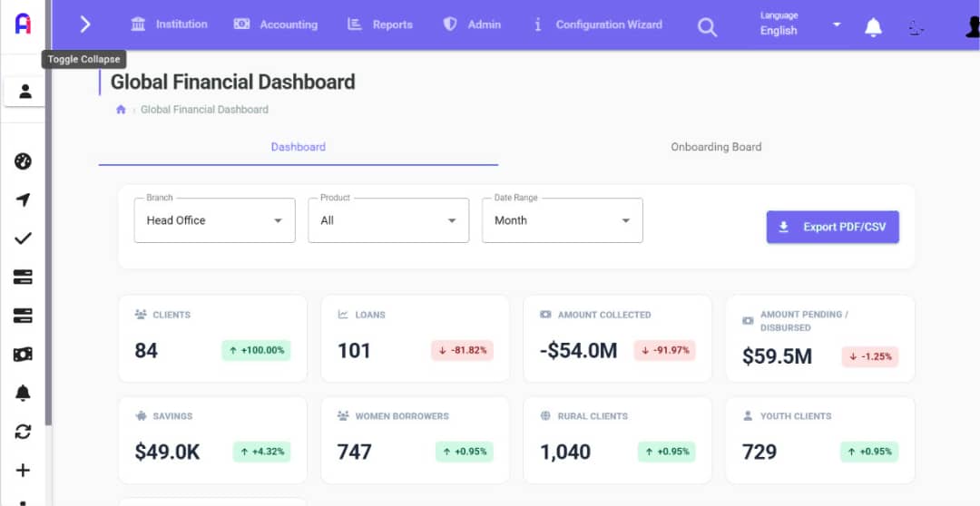
Task: Click the sync refresh sidebar icon
Action: [23, 432]
